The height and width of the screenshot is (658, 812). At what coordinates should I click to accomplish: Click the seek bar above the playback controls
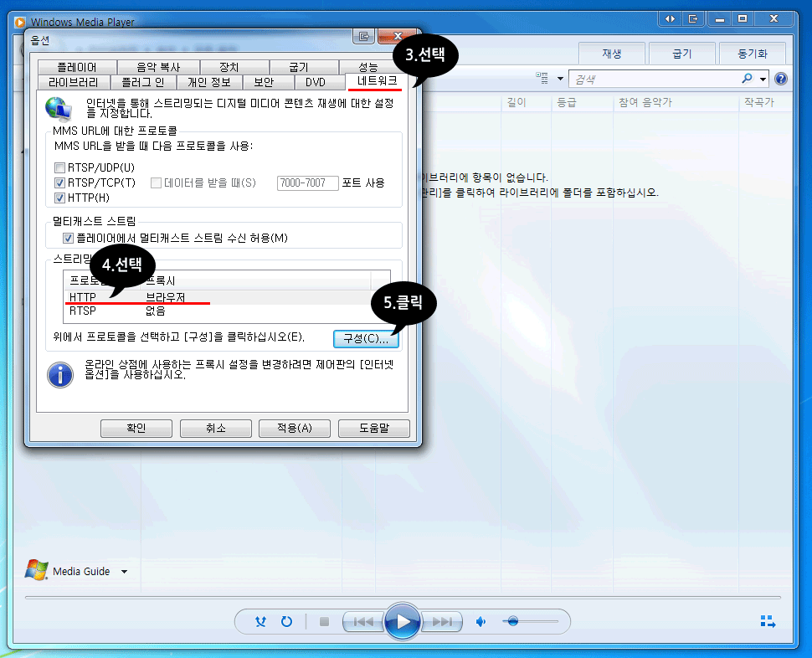[x=403, y=598]
